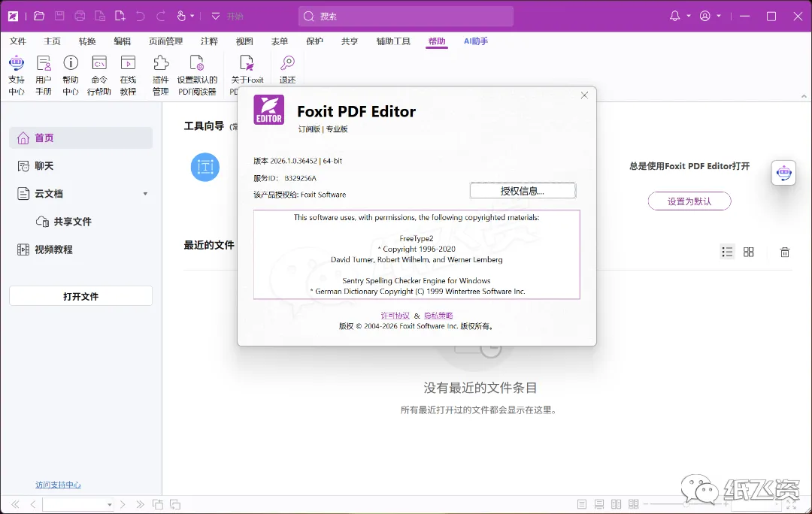Select single page view icon in status bar
Screen dimensions: 812x514
tap(582, 504)
